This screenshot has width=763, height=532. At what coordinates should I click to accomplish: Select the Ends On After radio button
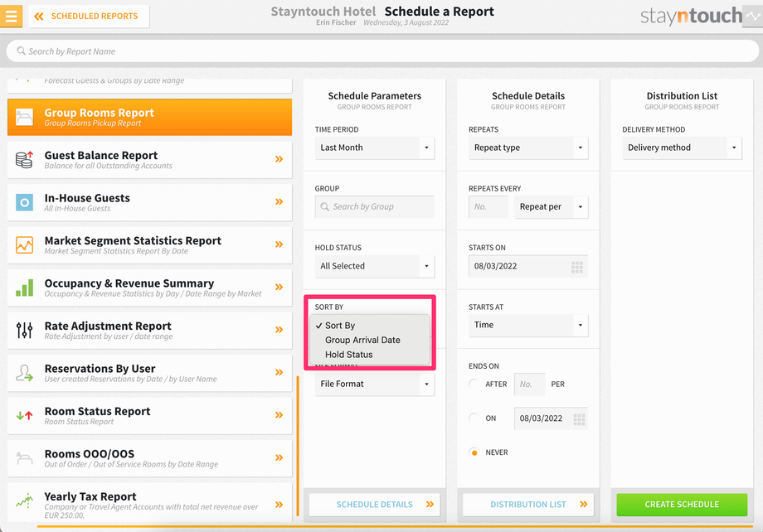474,384
